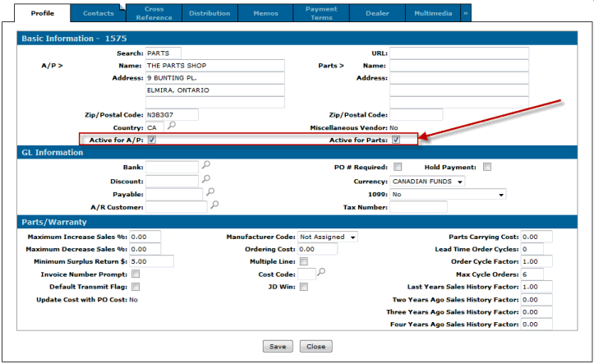Select the Multimedia tab
Viewport: 594px width, 364px height.
(434, 14)
